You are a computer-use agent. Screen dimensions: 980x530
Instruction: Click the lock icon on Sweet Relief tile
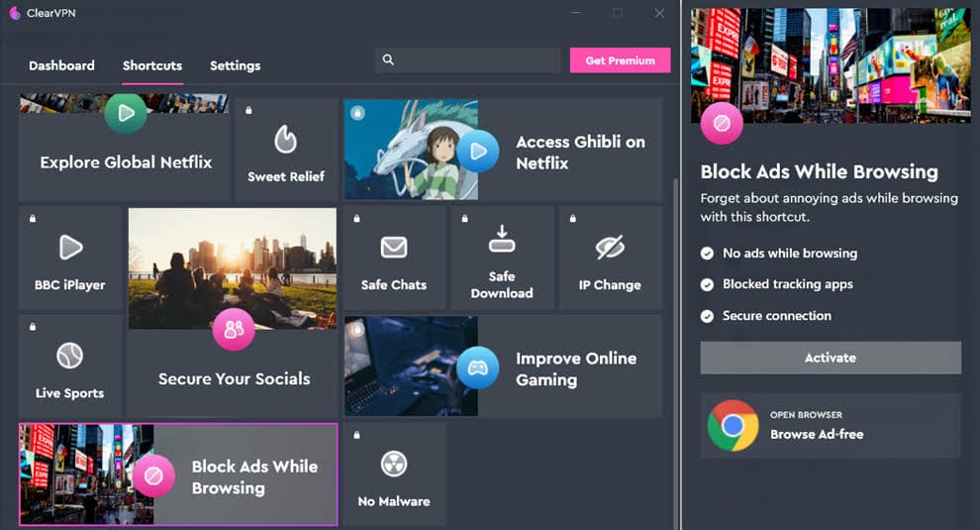[248, 110]
